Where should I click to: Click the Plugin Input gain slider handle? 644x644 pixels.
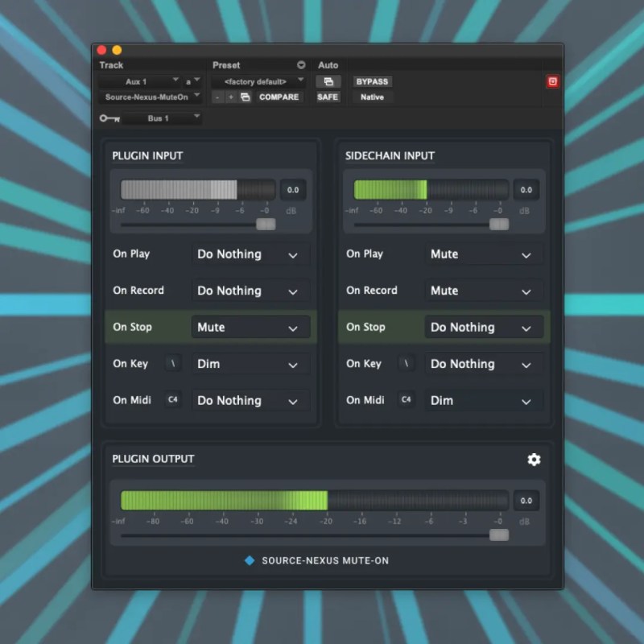point(266,225)
